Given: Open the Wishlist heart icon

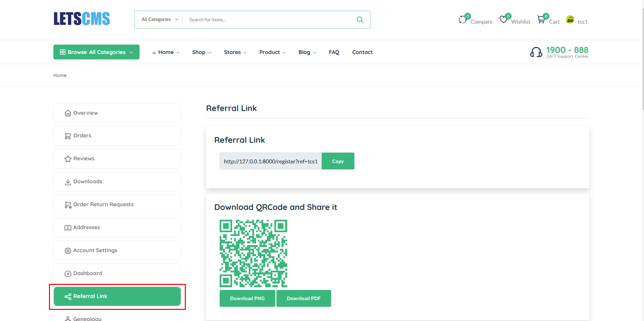Looking at the screenshot, I should pos(504,19).
